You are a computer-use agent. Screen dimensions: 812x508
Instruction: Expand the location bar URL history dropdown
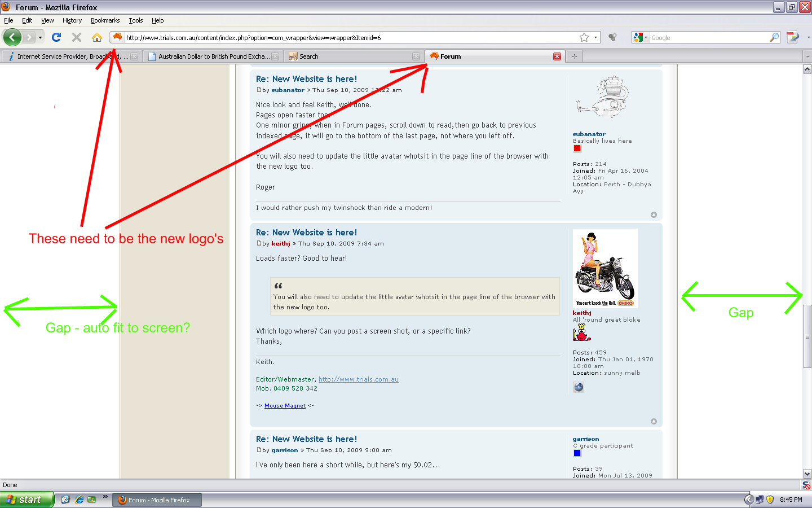click(x=595, y=37)
